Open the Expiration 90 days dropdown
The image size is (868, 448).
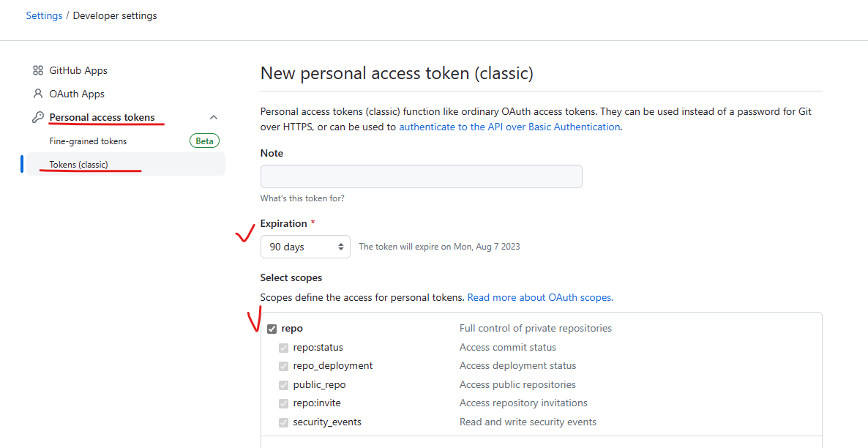305,247
